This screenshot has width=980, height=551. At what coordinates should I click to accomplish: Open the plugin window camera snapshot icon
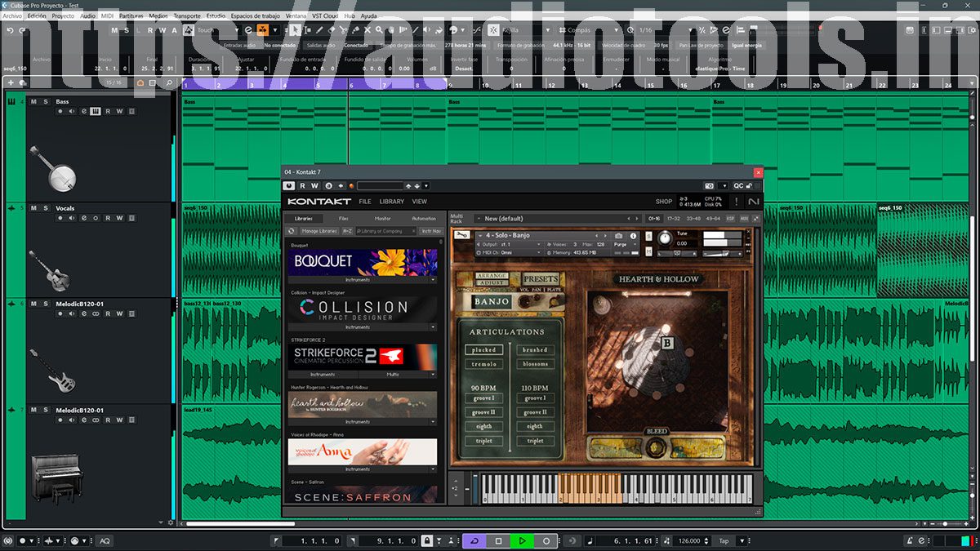[709, 186]
